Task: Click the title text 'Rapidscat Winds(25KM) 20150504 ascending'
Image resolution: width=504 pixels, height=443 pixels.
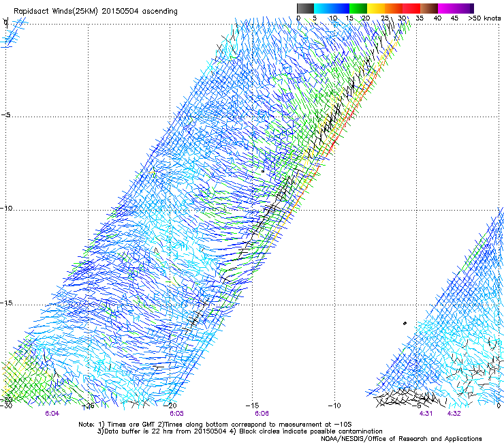Action: tap(95, 12)
